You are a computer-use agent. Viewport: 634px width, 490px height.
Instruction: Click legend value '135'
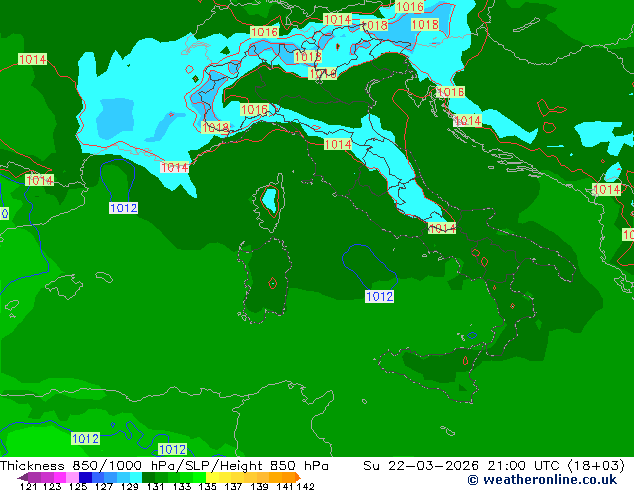(207, 486)
